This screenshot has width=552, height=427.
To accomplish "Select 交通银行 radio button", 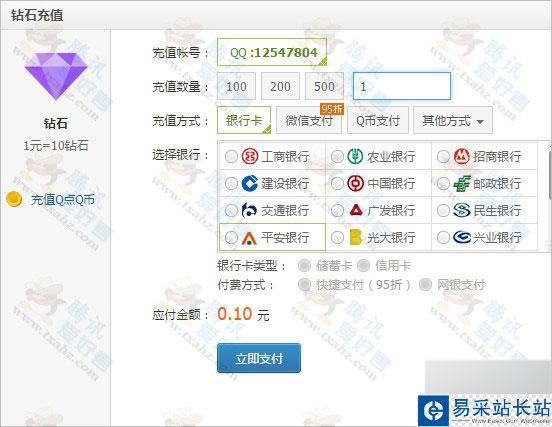I will 231,210.
